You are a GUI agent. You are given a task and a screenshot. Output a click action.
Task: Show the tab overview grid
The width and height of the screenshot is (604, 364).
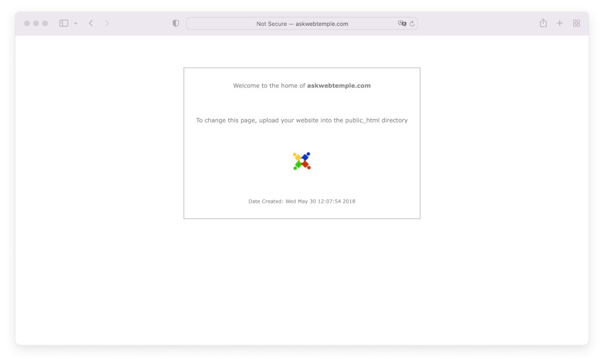[577, 24]
